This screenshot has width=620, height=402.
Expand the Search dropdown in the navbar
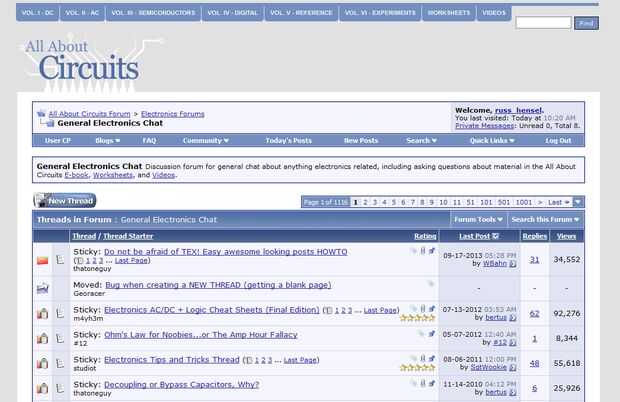click(422, 140)
